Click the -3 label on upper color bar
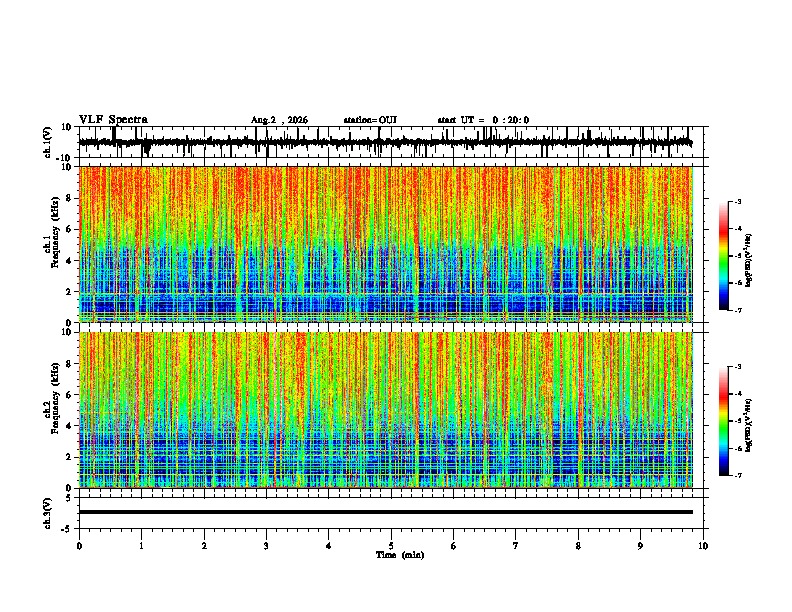The image size is (792, 612). [x=738, y=201]
